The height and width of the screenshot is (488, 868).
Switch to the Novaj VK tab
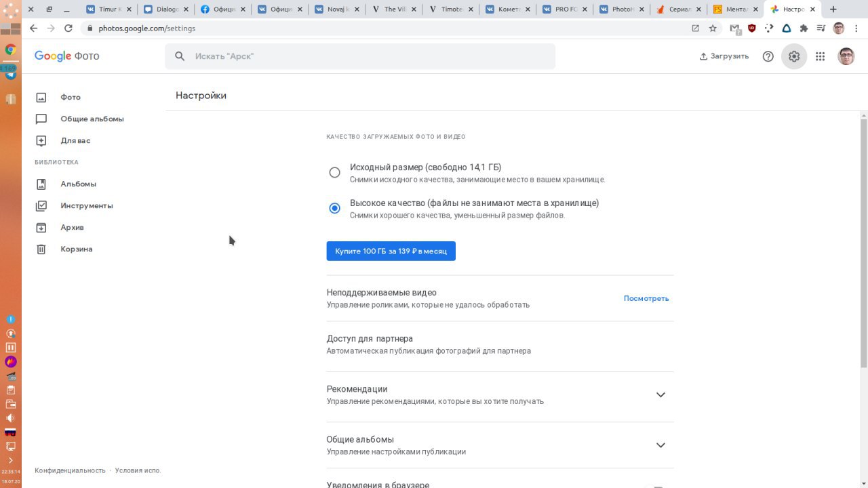coord(337,9)
